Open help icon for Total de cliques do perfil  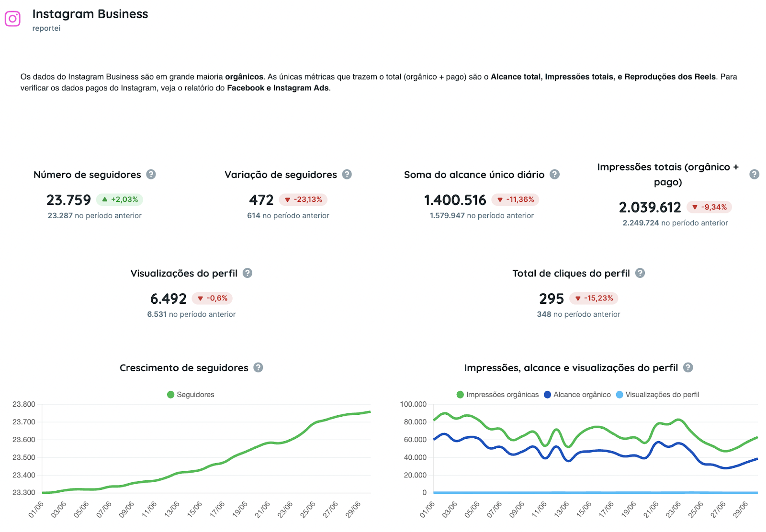tap(640, 273)
